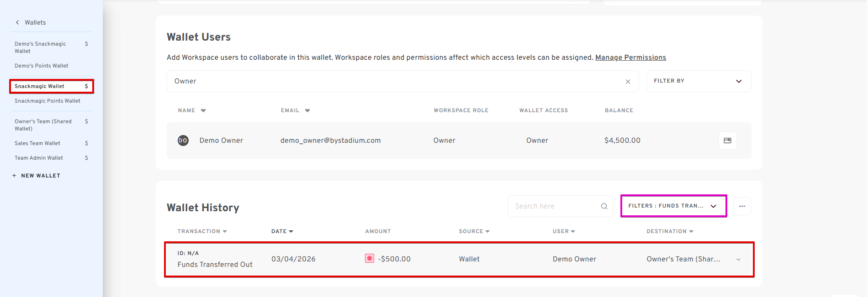The image size is (868, 297).
Task: Open the three-dot more options menu
Action: [742, 206]
